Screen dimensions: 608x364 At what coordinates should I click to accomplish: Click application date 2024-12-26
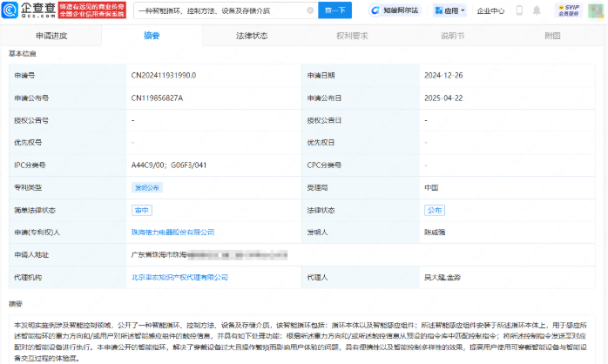pyautogui.click(x=443, y=75)
